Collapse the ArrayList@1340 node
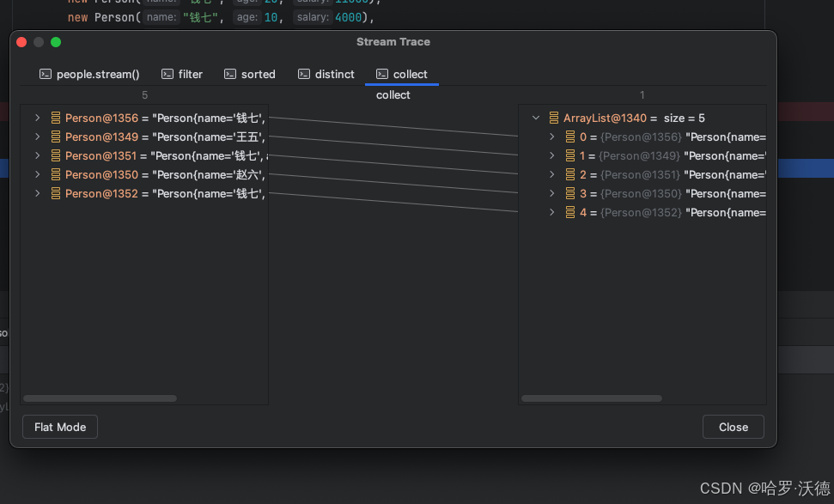Screen dimensions: 834x504 [x=535, y=118]
